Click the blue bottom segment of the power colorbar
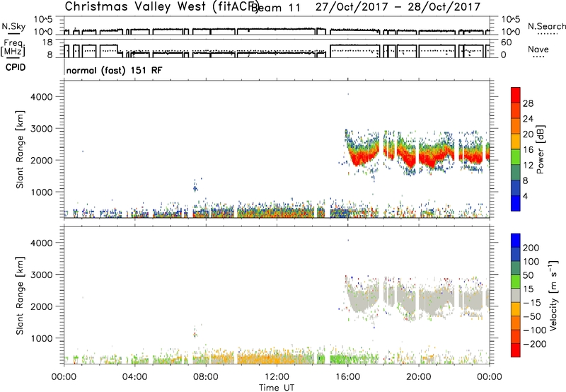Viewport: 566px width, 392px height. [x=516, y=203]
